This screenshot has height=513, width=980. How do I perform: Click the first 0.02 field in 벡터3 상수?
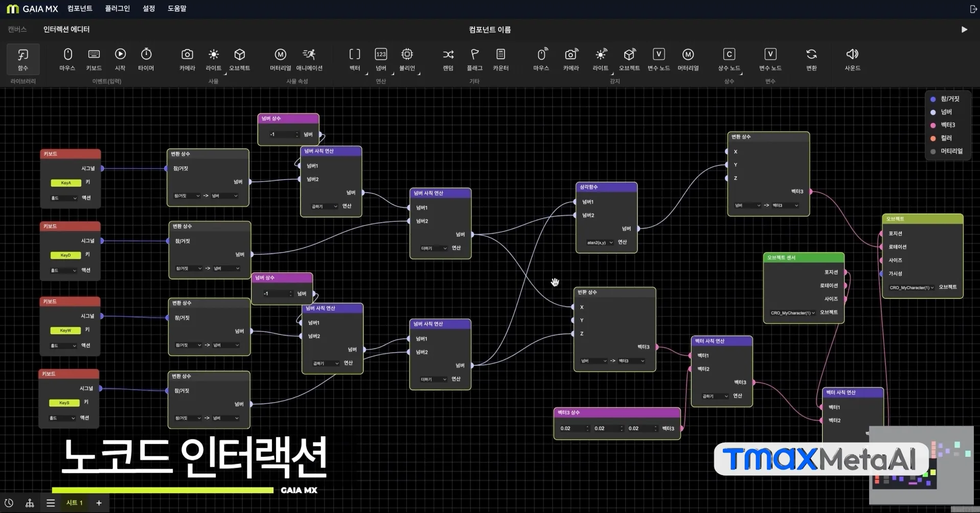click(x=574, y=429)
